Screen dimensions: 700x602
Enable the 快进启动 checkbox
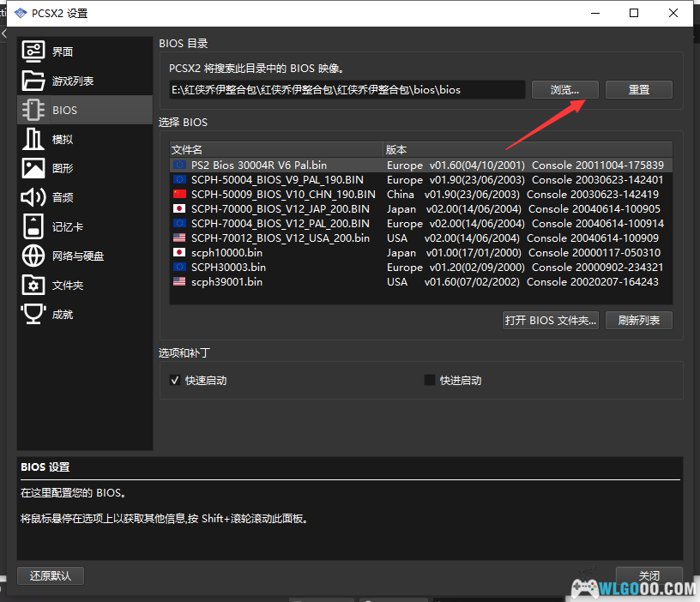[x=430, y=381]
